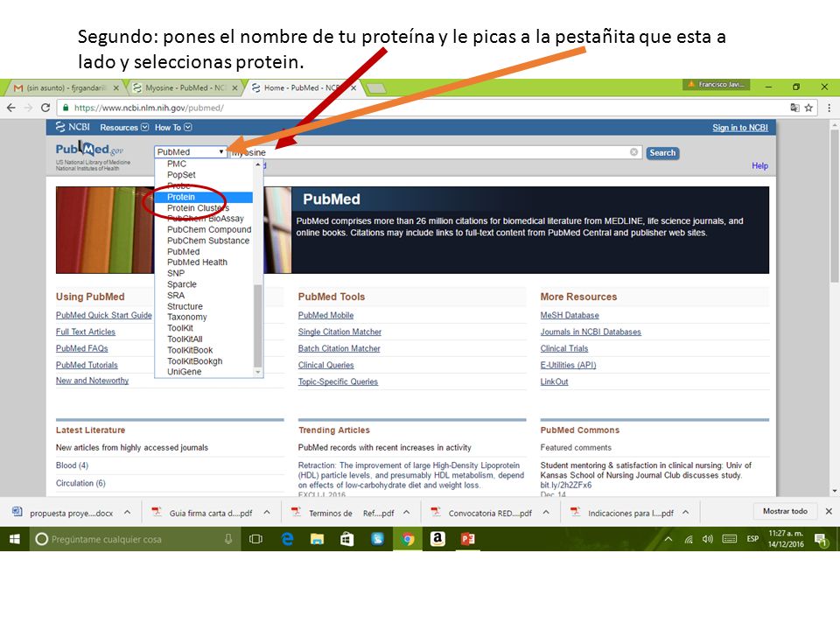The width and height of the screenshot is (840, 630).
Task: Click into the PubMed search text field
Action: coord(435,152)
